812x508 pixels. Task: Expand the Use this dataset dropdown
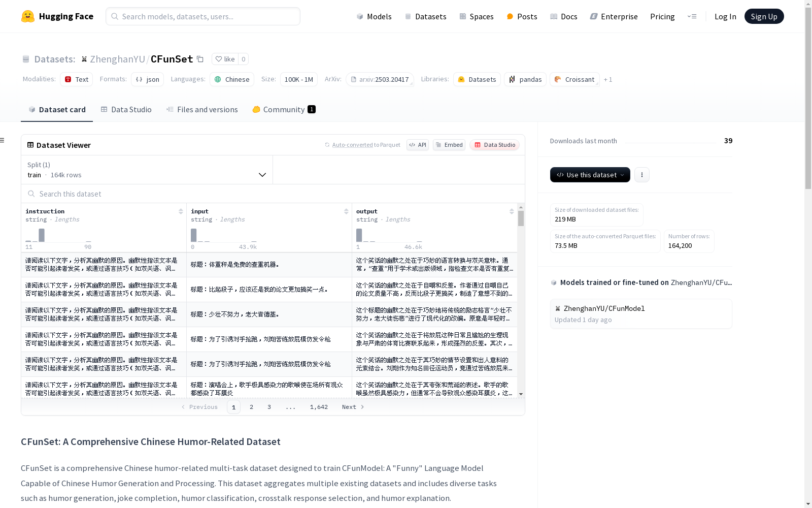[590, 175]
